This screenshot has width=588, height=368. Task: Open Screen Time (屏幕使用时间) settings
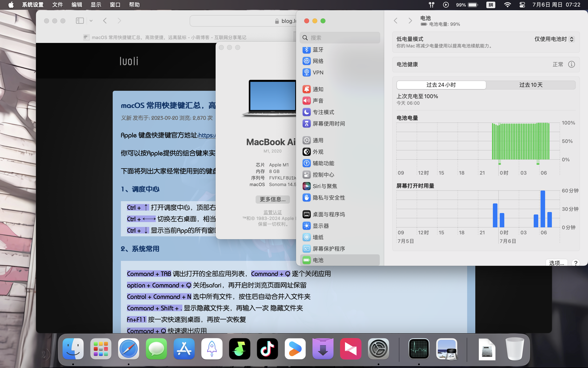340,124
